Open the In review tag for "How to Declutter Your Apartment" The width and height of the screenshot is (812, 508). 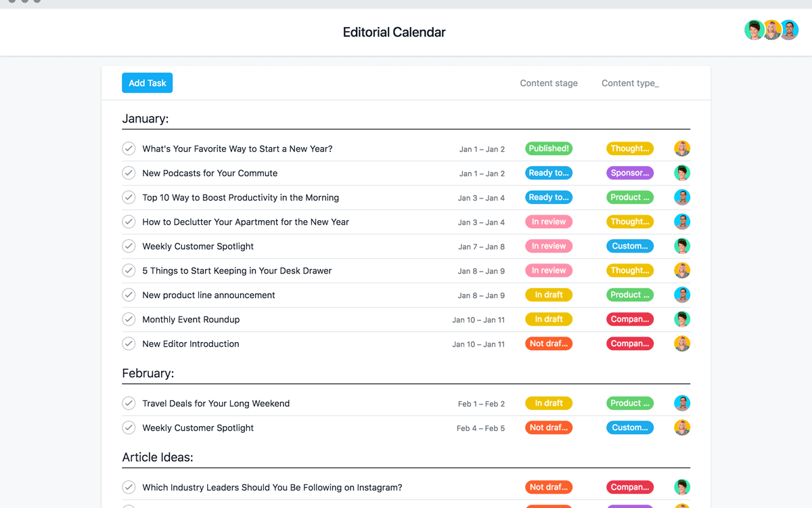549,221
